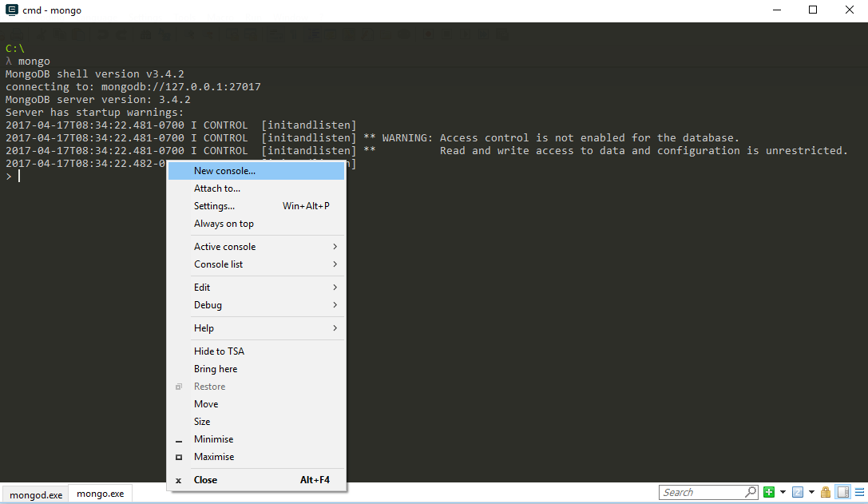Select Bring here menu entry
The image size is (868, 504).
256,369
